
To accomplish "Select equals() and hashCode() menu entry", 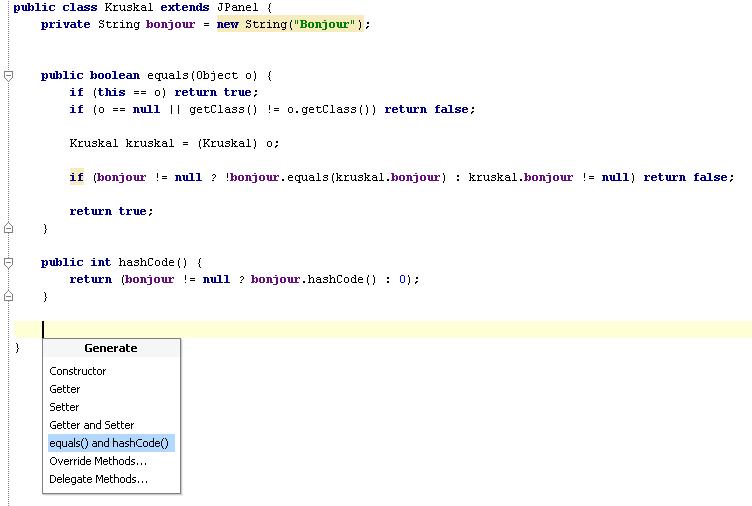I will [x=110, y=443].
